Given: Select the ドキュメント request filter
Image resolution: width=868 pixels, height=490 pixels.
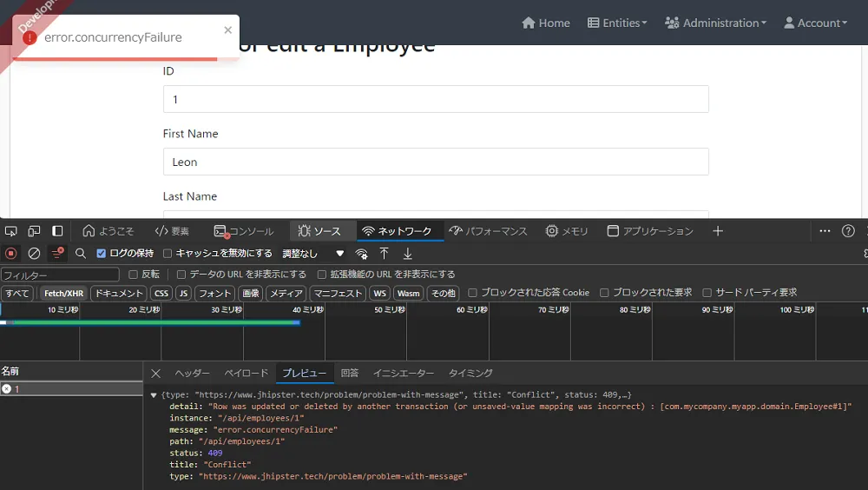Looking at the screenshot, I should (119, 294).
